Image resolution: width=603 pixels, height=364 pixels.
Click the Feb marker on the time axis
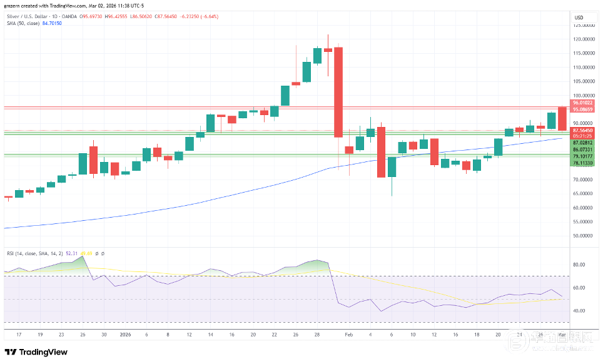coord(349,335)
